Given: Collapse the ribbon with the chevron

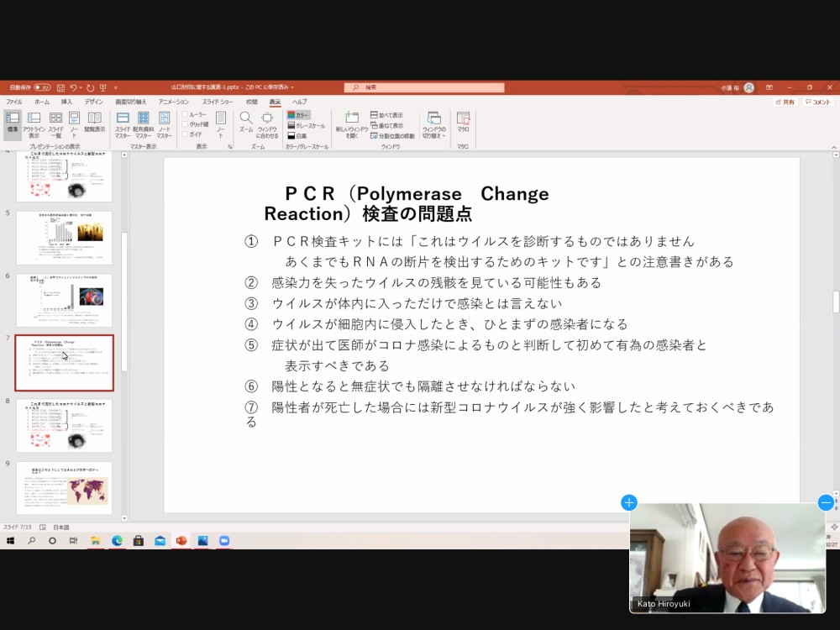Looking at the screenshot, I should [833, 147].
